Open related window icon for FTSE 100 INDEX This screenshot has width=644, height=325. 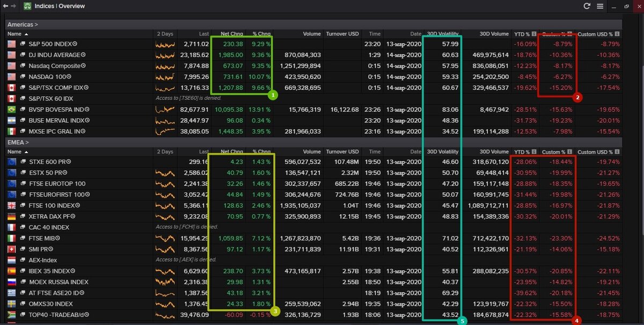coord(23,205)
